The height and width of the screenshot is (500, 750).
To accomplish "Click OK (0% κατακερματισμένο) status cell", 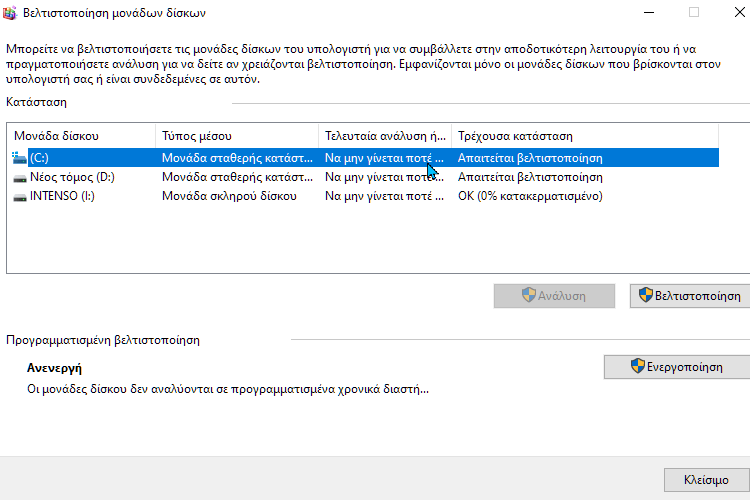I will (x=530, y=196).
